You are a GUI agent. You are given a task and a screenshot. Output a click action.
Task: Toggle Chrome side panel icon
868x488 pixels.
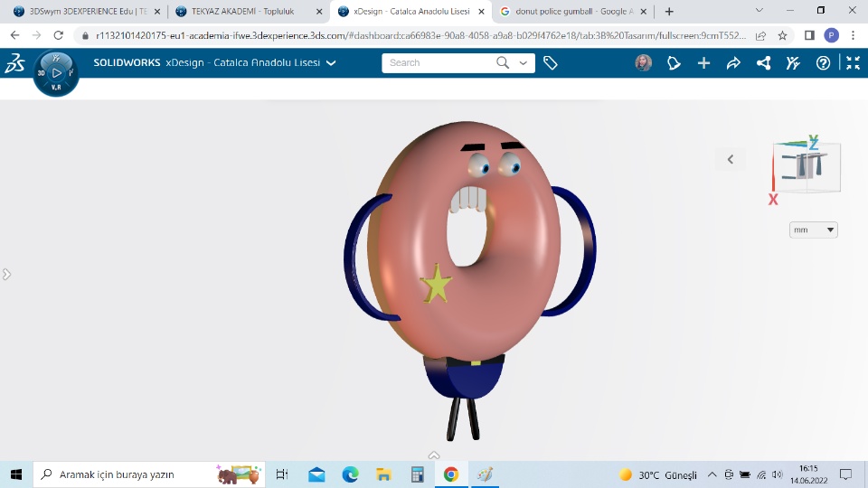pos(809,35)
